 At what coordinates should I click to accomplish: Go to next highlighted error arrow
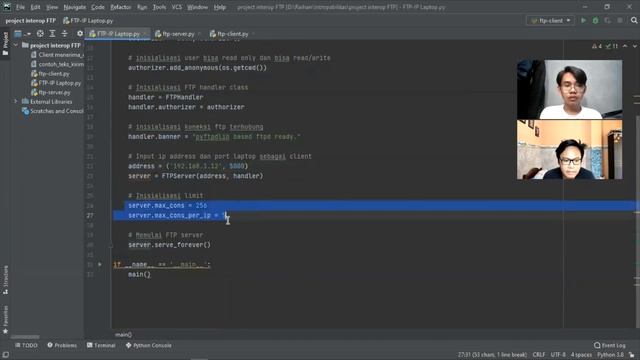tap(635, 46)
